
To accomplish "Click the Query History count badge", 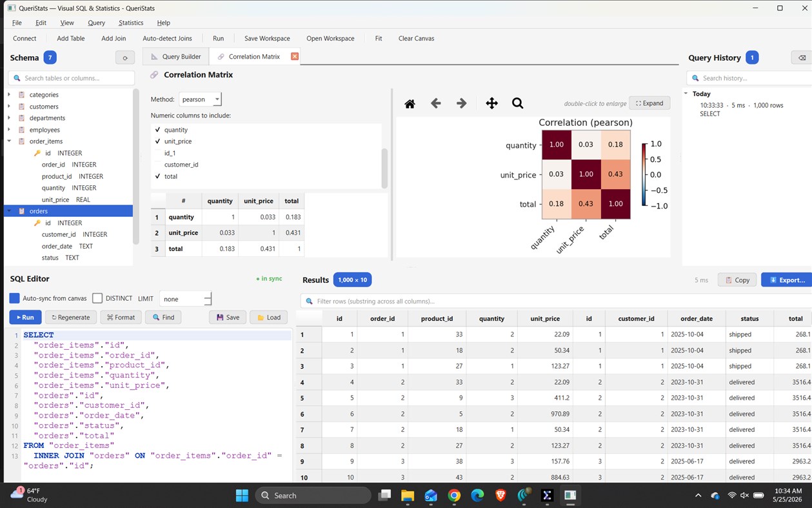I will (751, 57).
